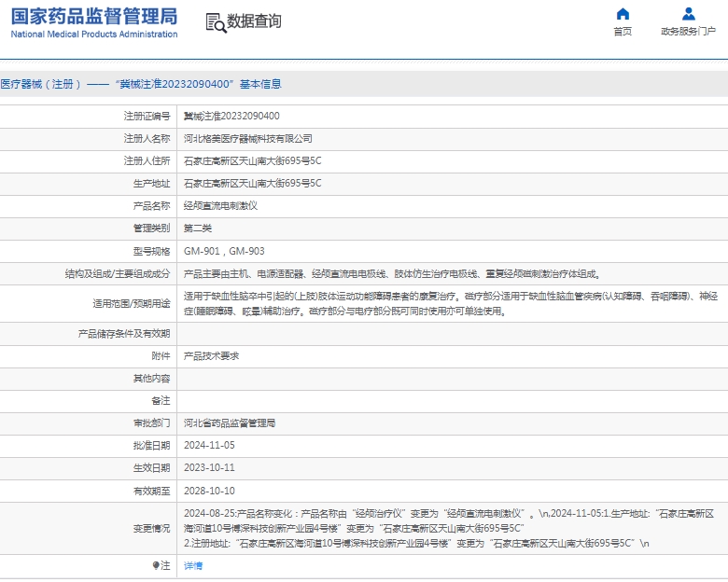The height and width of the screenshot is (582, 728).
Task: Select the 注册人名称 label
Action: (147, 138)
